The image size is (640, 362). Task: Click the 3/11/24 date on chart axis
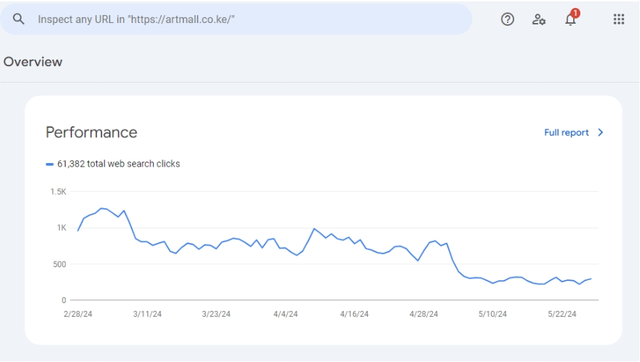click(x=147, y=314)
